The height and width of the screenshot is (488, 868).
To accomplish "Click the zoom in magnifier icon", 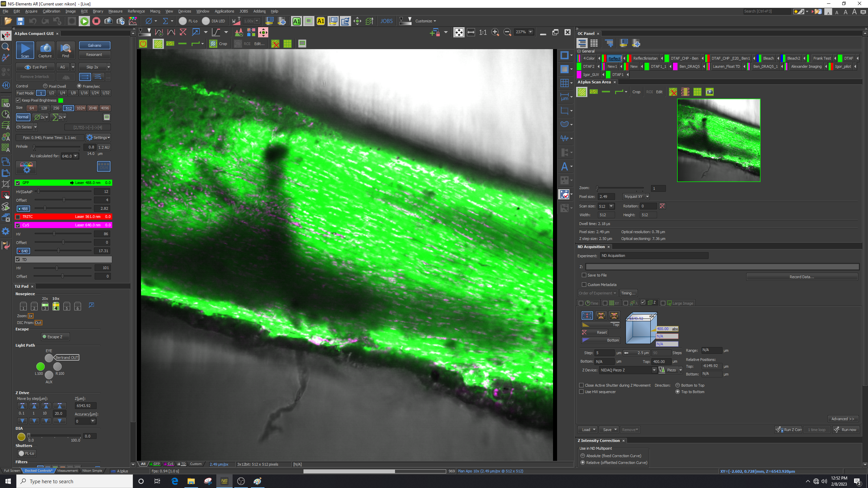I will click(x=495, y=32).
